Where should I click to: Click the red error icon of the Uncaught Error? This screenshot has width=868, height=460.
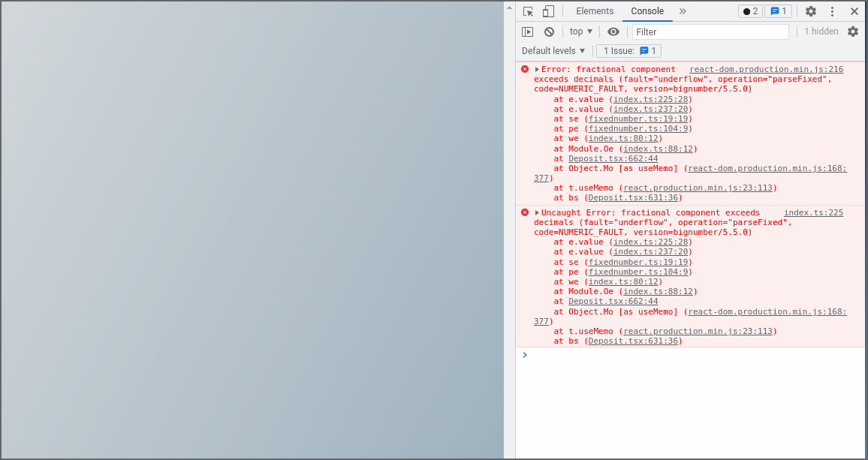(x=525, y=212)
